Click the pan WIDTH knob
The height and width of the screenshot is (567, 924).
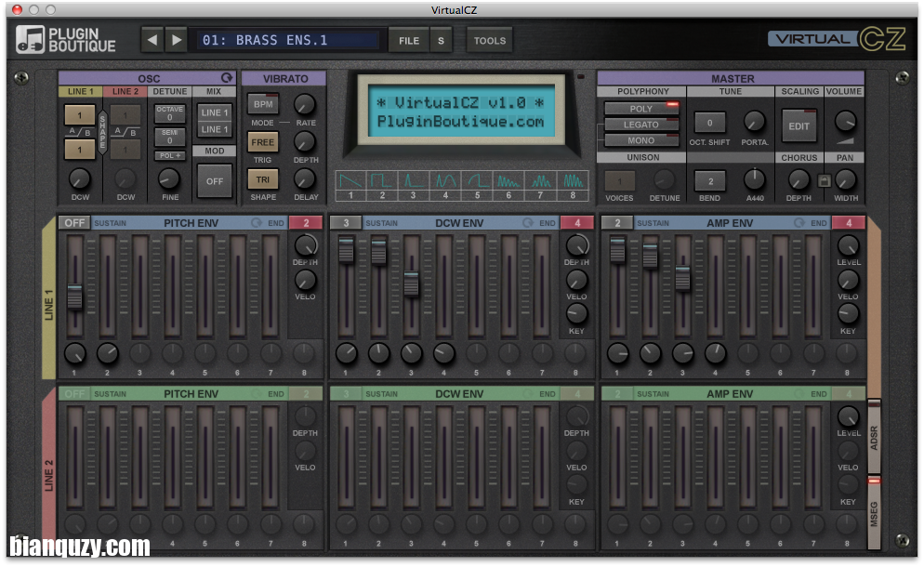click(x=846, y=179)
